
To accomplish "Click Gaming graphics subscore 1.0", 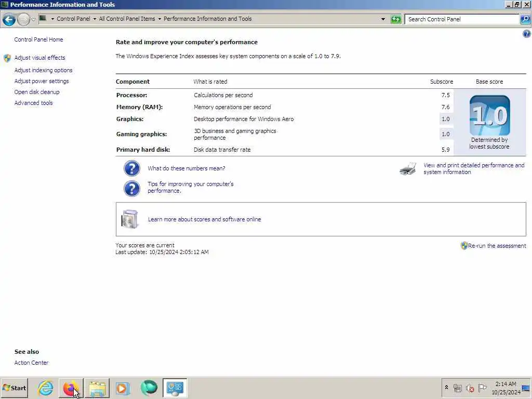I will [x=445, y=134].
